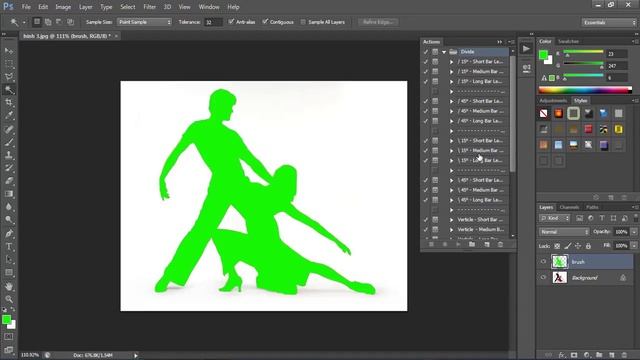Select the Eraser tool
This screenshot has width=640, height=360.
coord(9,181)
